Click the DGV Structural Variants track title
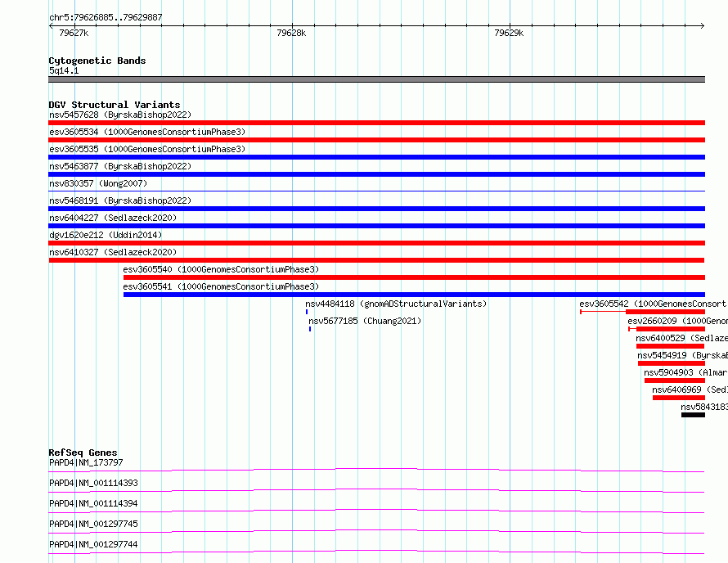The image size is (728, 563). (x=115, y=105)
